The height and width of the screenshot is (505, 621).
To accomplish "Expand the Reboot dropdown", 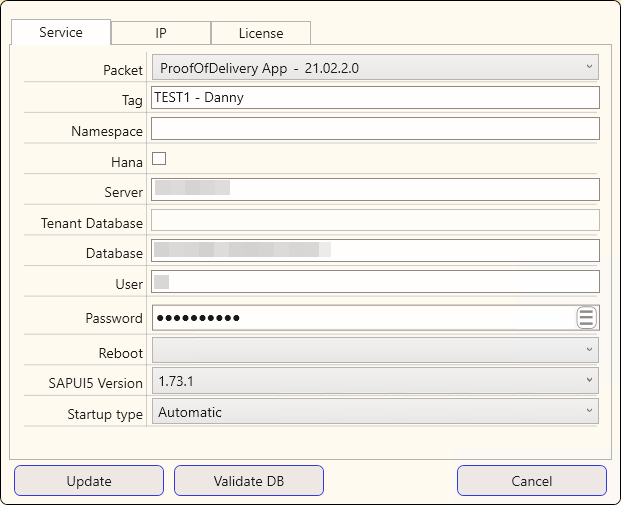I will click(375, 350).
